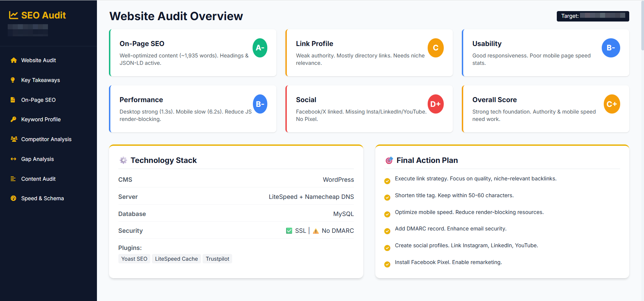Click the check icon for Install Facebook Pixel
This screenshot has width=644, height=301.
point(387,264)
